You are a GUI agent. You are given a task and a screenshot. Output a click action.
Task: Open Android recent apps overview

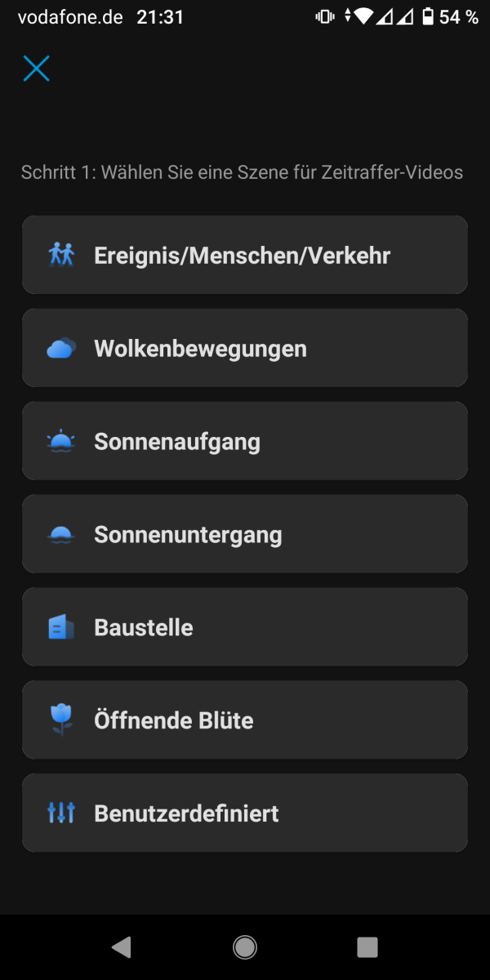coord(367,947)
